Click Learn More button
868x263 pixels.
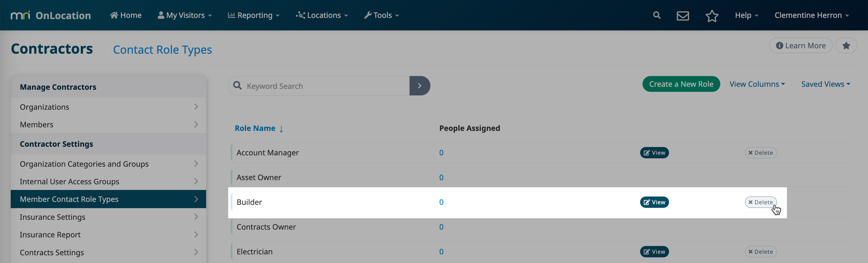(800, 46)
